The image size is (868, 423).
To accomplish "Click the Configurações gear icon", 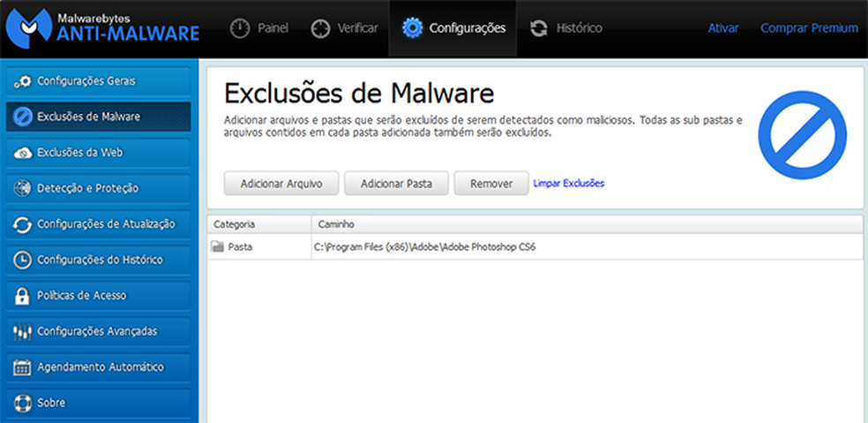I will point(413,28).
